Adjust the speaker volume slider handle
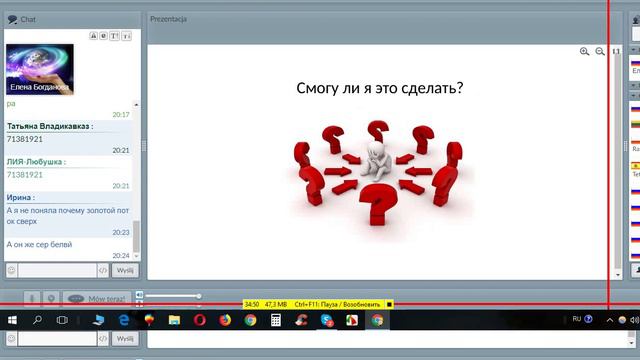The image size is (640, 360). 198,296
